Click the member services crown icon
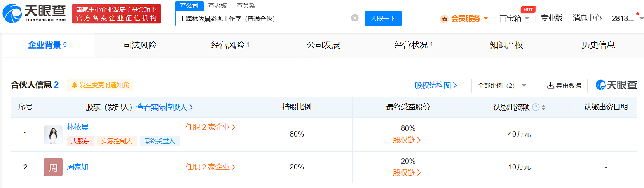 click(444, 19)
